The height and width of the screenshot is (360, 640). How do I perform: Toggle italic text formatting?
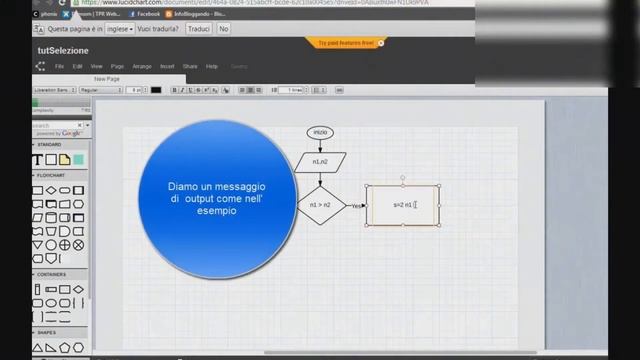(x=182, y=90)
